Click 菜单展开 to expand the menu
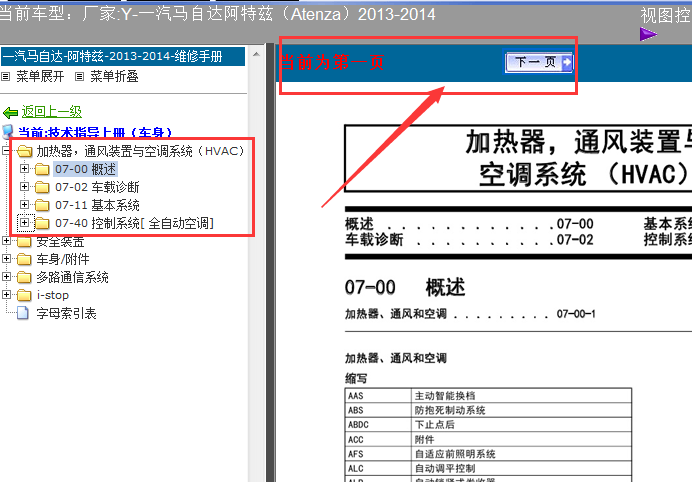The height and width of the screenshot is (482, 692). [x=40, y=77]
